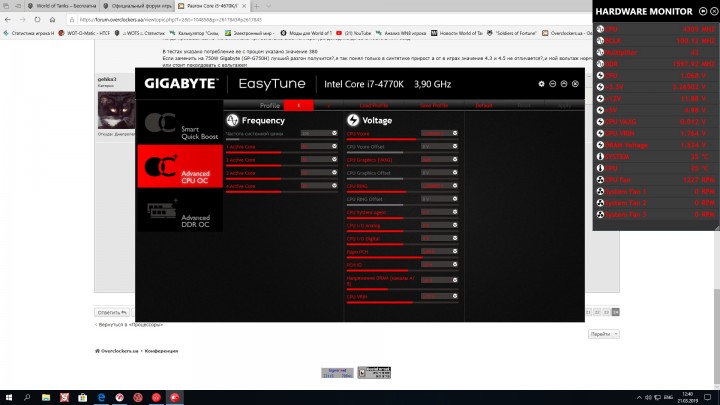Select Profile 1 tab
The height and width of the screenshot is (405, 720).
(x=298, y=106)
